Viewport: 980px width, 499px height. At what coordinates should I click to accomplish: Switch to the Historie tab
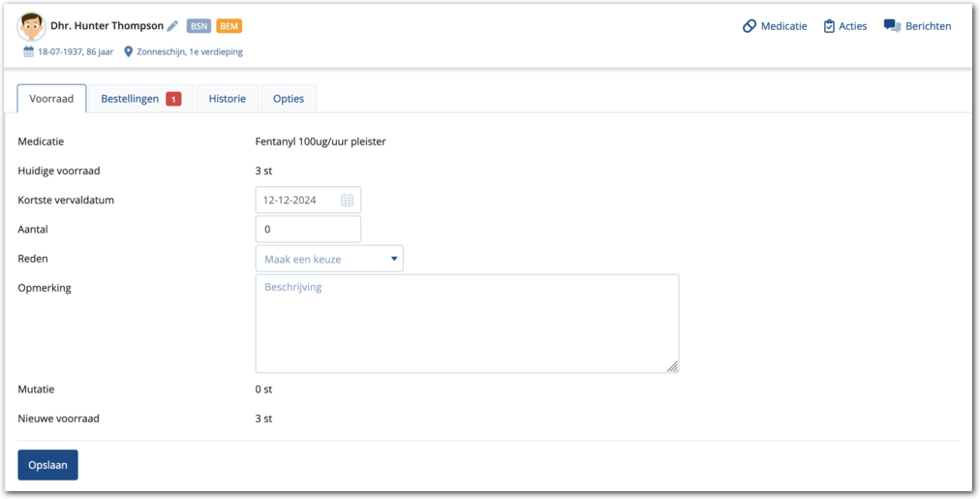coord(228,99)
